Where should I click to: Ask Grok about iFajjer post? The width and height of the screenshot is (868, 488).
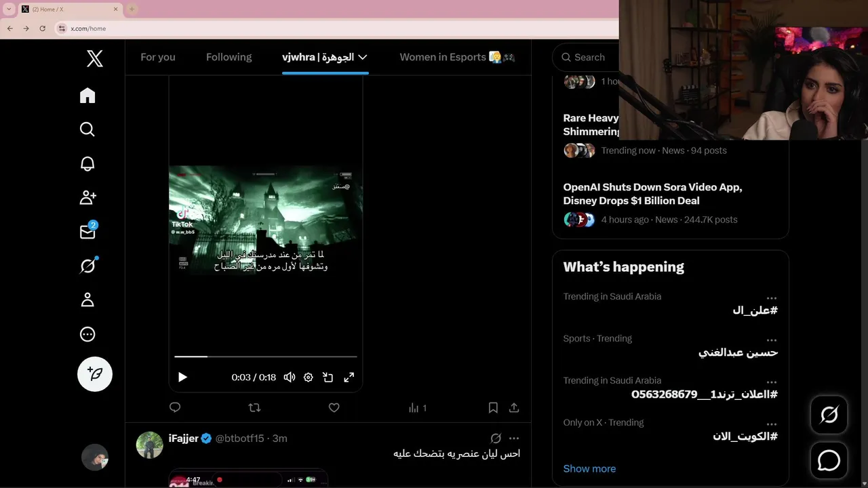[x=496, y=439]
